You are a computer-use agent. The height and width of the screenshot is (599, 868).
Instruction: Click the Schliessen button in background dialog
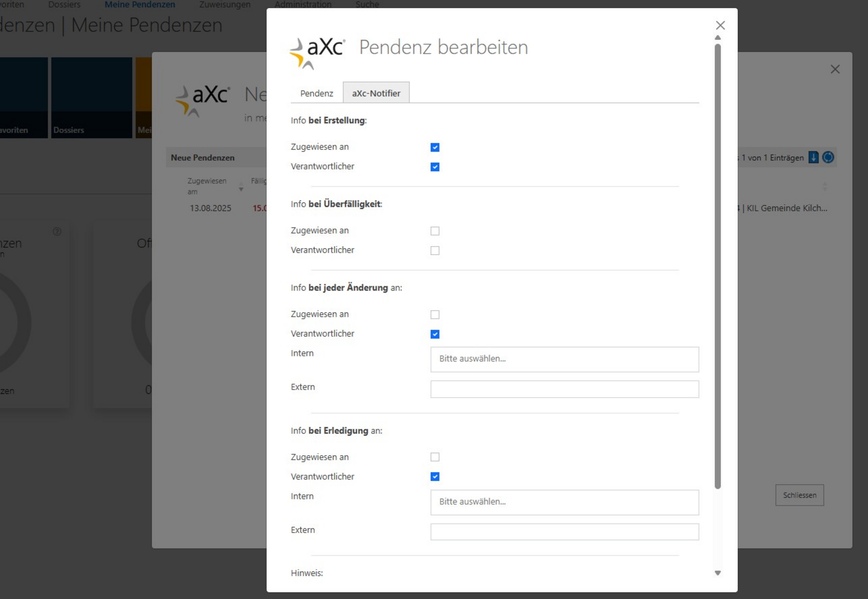tap(800, 495)
